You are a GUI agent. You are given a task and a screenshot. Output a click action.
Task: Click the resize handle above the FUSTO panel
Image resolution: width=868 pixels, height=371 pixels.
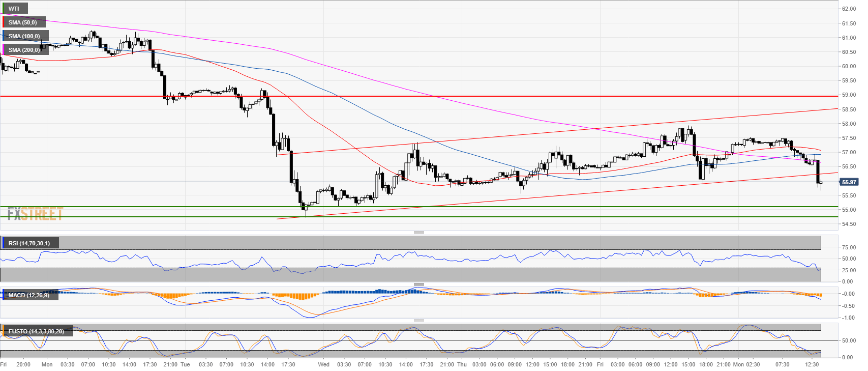click(418, 321)
